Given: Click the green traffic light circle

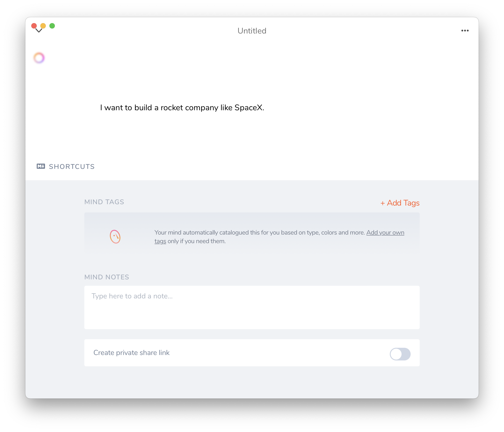Looking at the screenshot, I should pyautogui.click(x=52, y=26).
